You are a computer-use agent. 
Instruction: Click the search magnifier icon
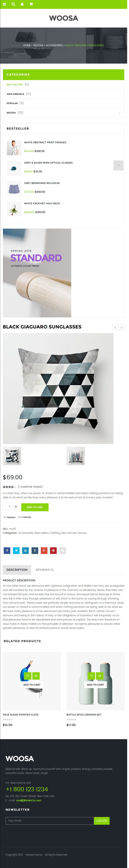[x=13, y=4]
